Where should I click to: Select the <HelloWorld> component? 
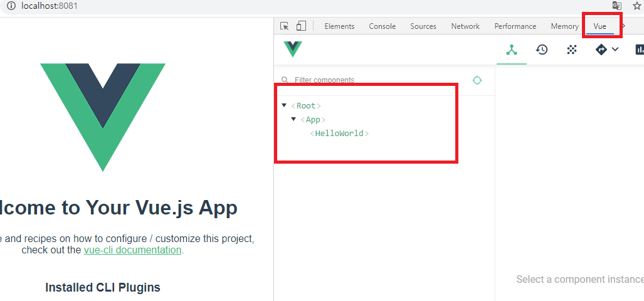tap(339, 134)
